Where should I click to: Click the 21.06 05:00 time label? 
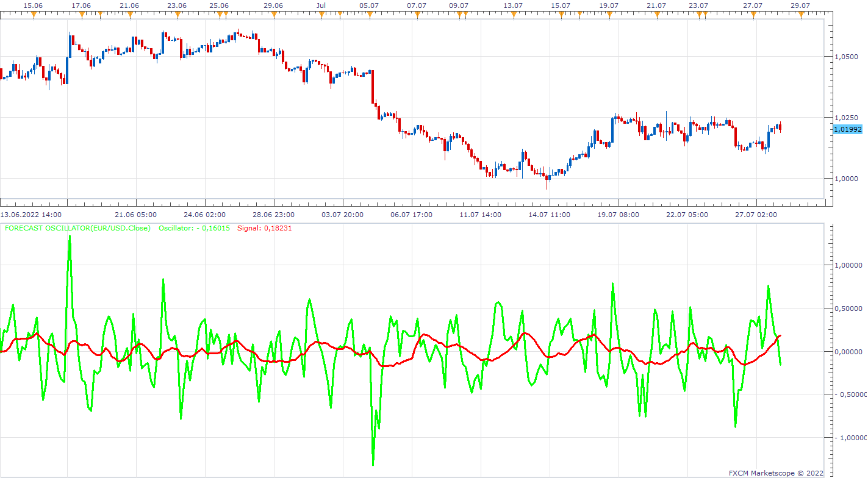click(135, 215)
